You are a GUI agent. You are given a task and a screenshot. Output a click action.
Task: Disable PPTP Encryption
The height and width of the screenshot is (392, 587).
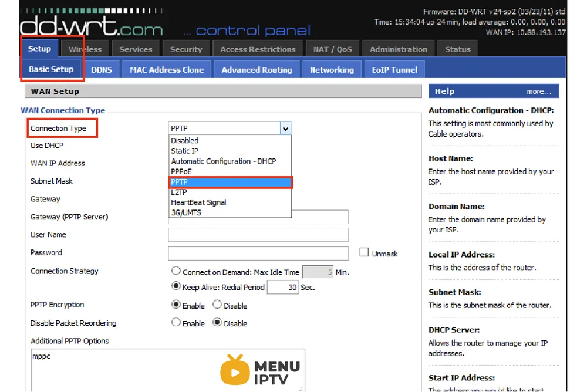coord(217,305)
